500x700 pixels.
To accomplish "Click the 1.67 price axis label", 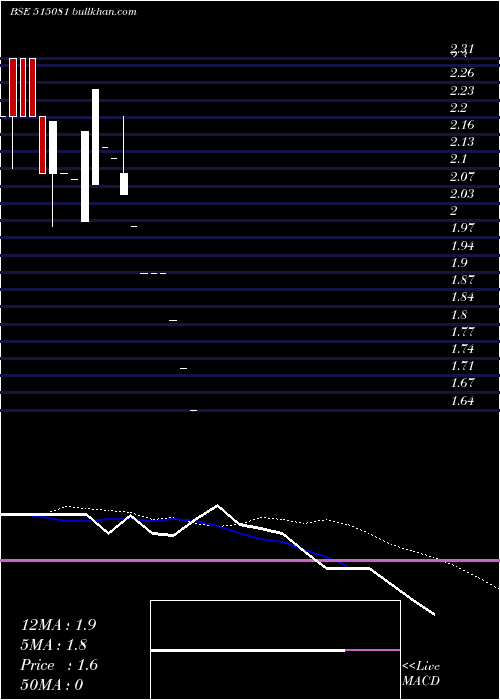I will point(462,383).
